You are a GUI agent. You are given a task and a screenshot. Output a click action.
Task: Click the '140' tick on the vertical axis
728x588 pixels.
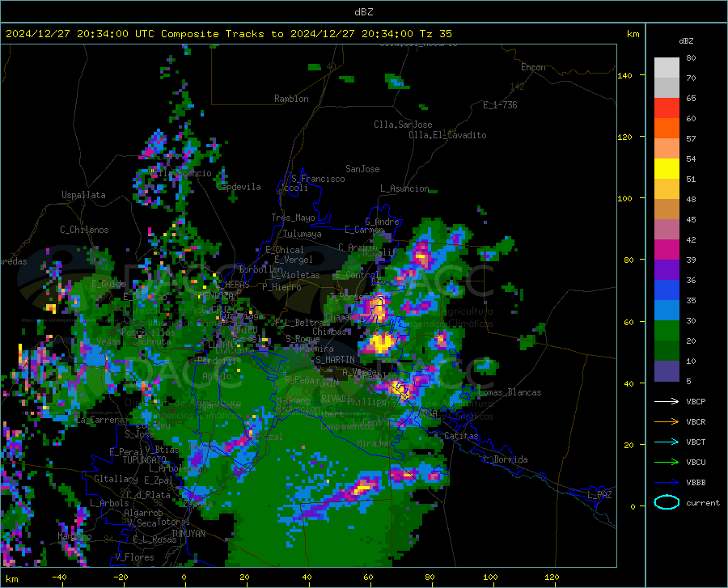point(624,75)
